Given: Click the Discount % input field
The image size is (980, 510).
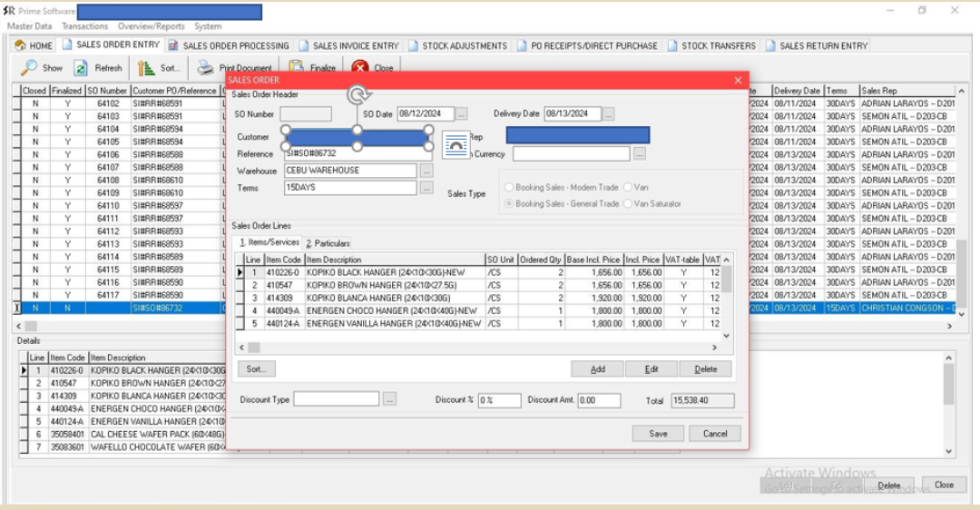Looking at the screenshot, I should point(499,400).
